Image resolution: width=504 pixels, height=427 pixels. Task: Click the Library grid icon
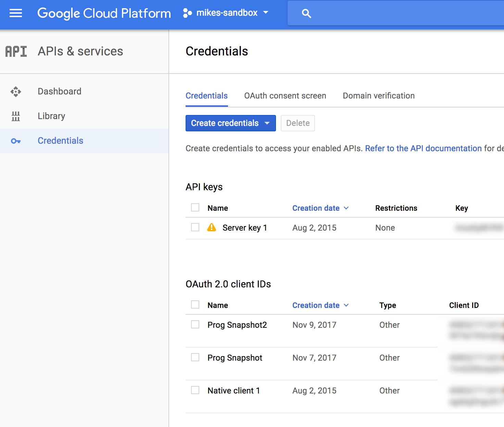point(16,116)
